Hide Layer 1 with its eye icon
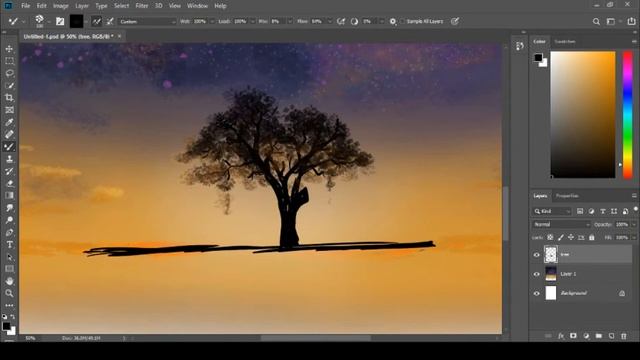 (x=537, y=274)
